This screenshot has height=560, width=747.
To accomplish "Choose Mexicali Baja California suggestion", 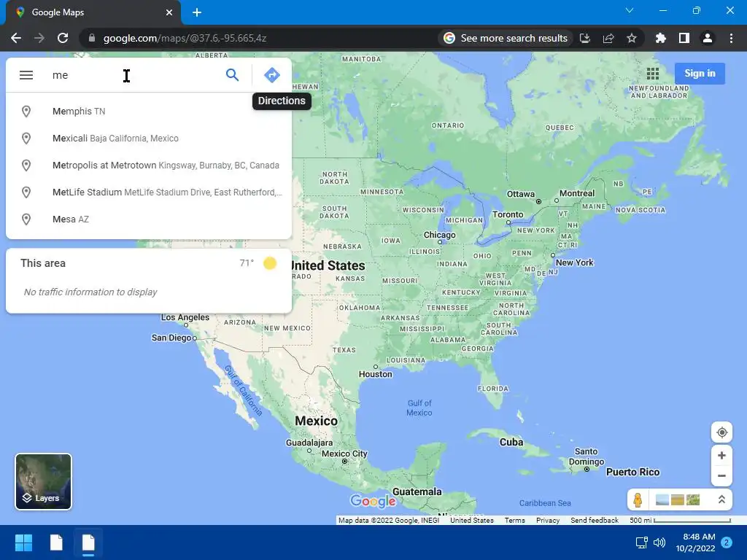I will [x=149, y=139].
